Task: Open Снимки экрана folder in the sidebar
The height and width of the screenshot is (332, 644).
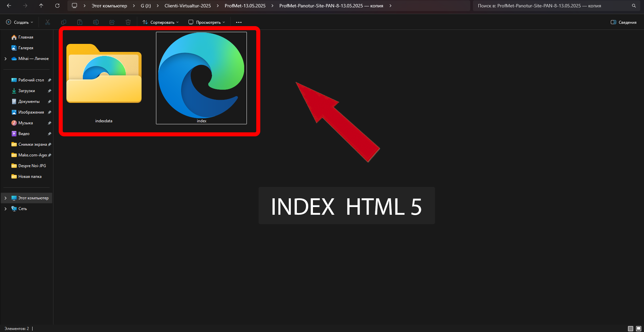Action: 29,144
